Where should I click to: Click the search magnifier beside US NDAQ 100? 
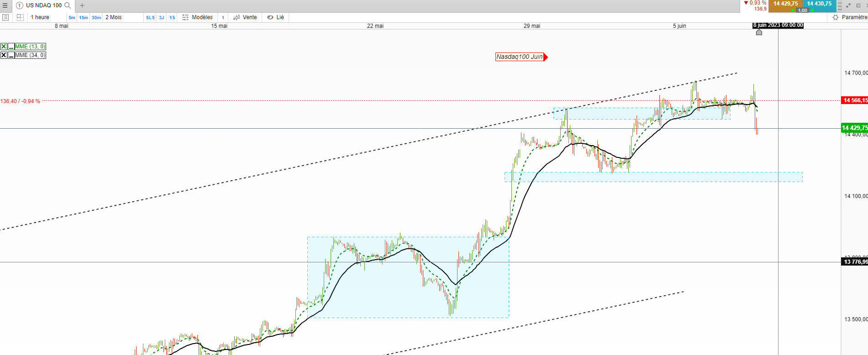coord(68,5)
